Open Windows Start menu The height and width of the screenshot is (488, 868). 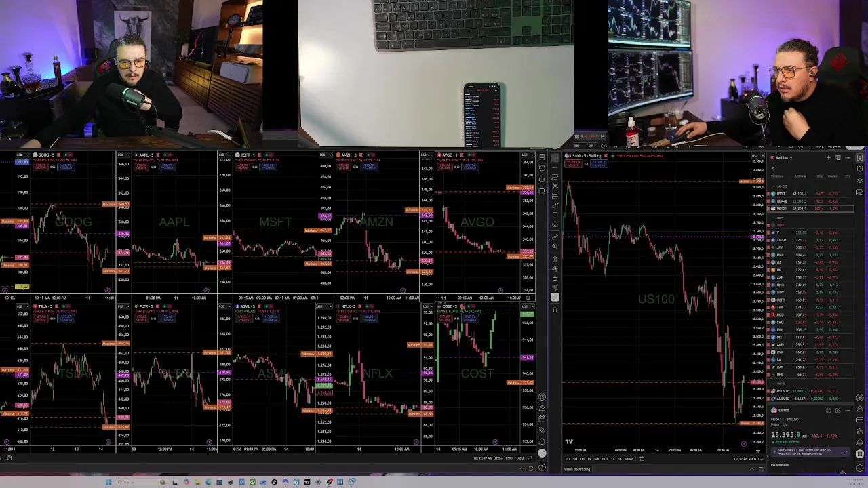[108, 482]
